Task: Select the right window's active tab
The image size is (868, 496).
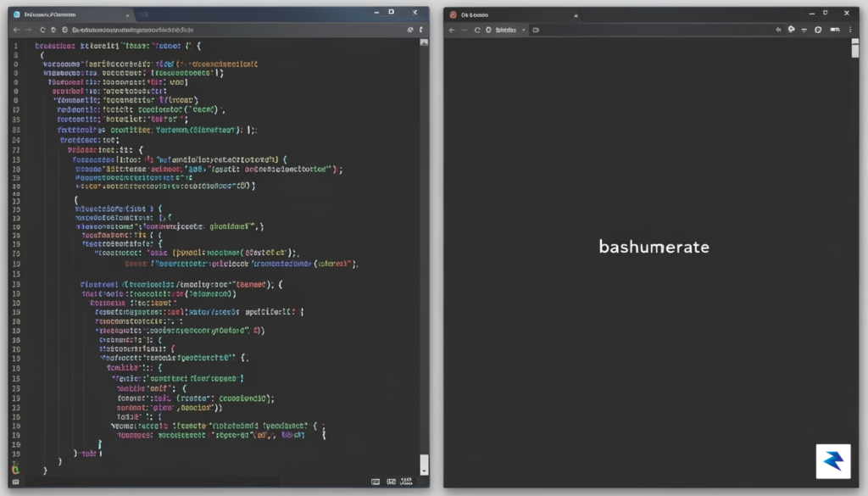Action: (x=514, y=15)
